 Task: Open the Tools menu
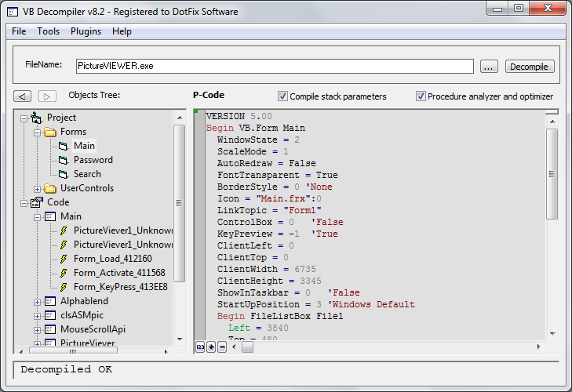[48, 31]
